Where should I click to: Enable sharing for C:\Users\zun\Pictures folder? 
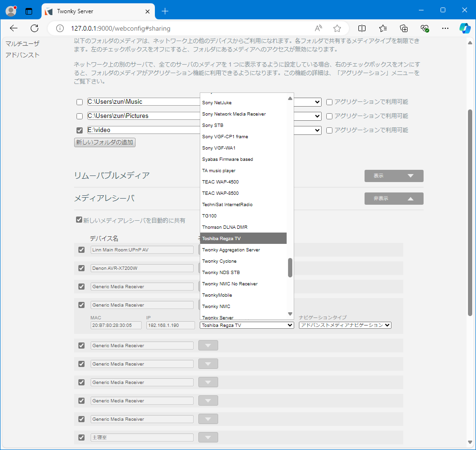(x=79, y=116)
